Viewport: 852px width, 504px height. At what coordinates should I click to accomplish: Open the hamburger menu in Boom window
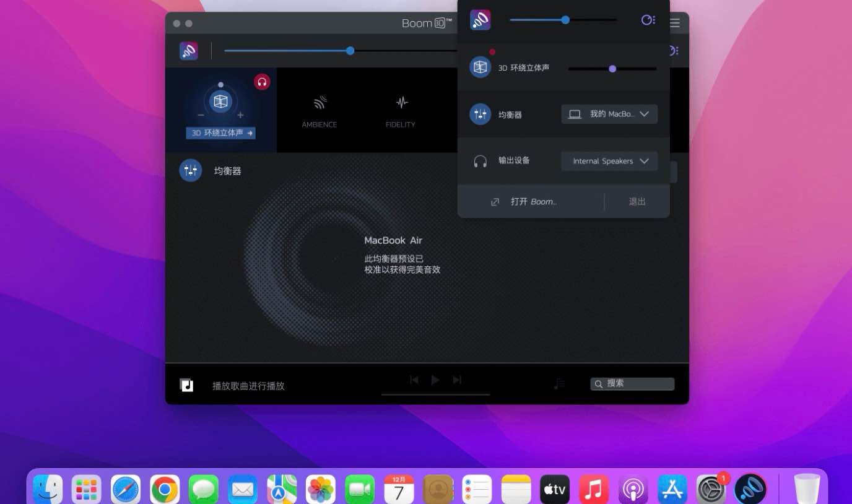(675, 24)
